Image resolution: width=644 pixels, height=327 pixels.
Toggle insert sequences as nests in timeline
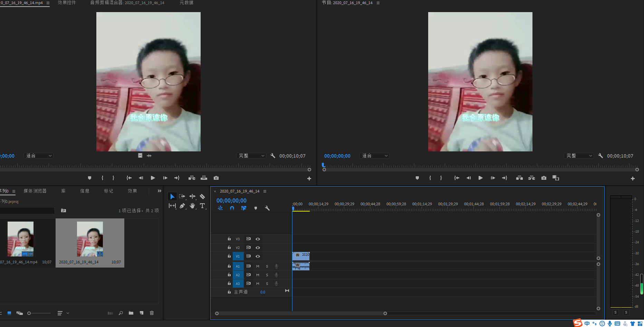pos(220,208)
